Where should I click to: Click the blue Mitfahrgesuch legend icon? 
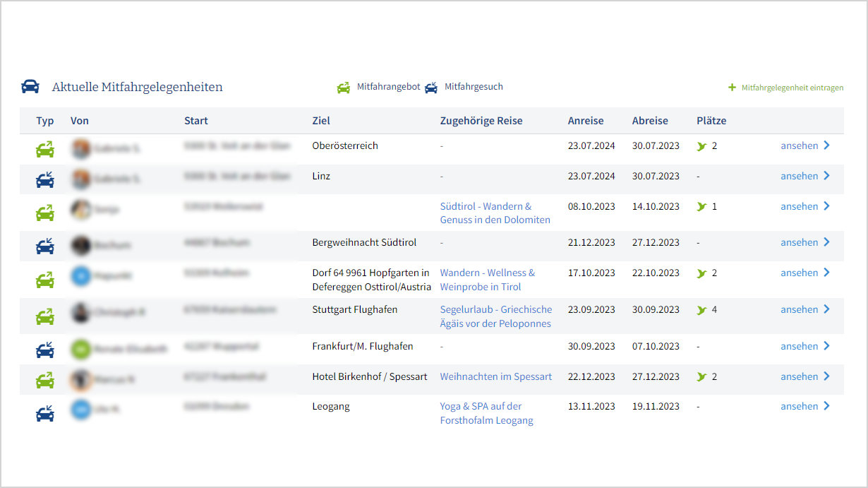tap(431, 88)
